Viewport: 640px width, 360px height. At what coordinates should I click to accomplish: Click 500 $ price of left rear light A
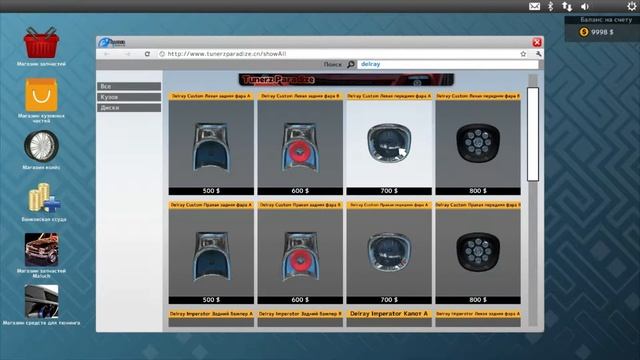[211, 191]
